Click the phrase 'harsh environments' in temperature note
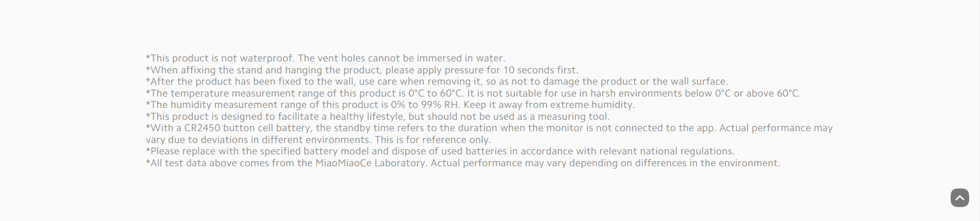Image resolution: width=980 pixels, height=221 pixels. click(636, 93)
